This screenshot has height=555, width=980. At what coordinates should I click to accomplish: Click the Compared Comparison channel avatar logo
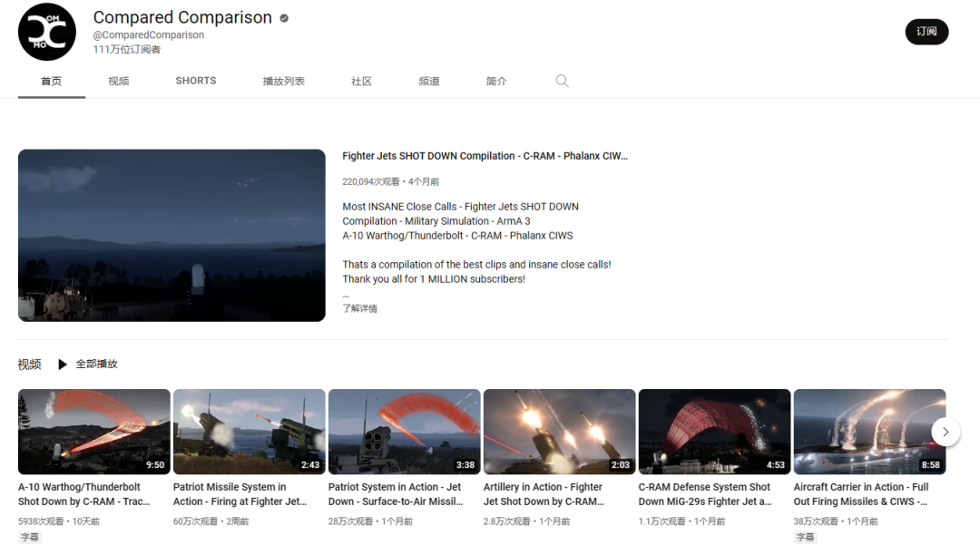point(47,32)
